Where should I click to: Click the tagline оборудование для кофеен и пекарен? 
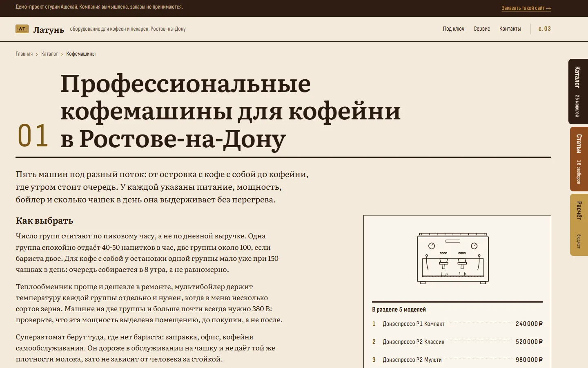128,29
